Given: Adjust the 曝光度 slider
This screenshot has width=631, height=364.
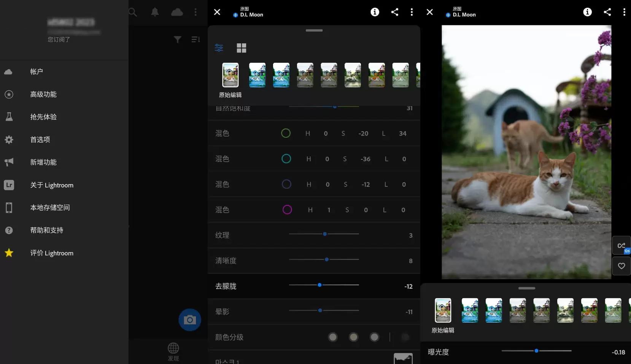Looking at the screenshot, I should (x=537, y=351).
